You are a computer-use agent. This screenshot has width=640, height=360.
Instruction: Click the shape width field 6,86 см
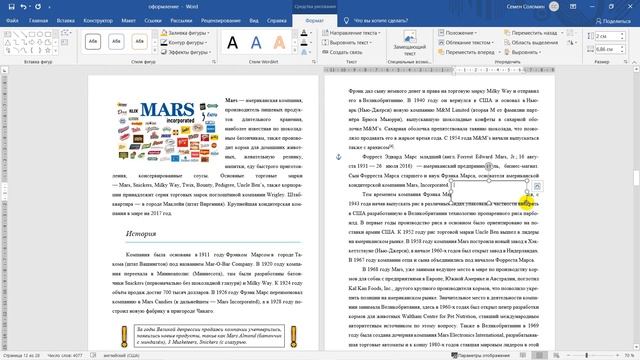607,49
